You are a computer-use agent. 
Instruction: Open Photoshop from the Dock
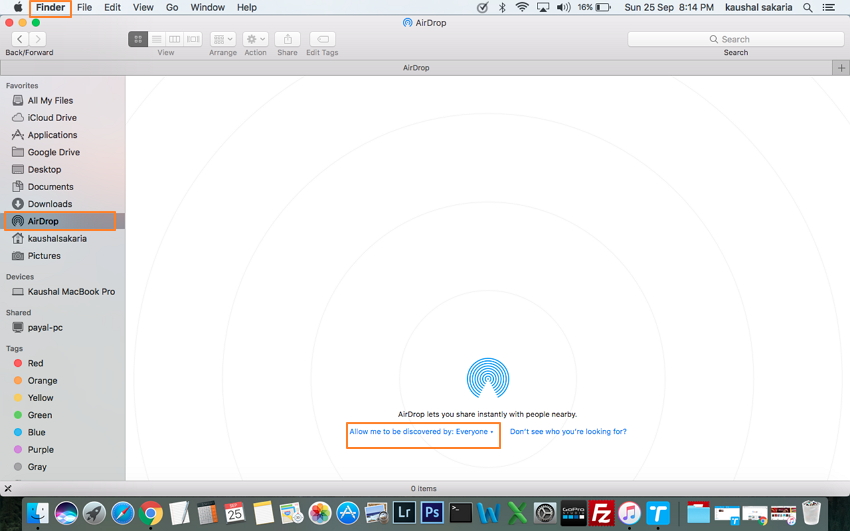pyautogui.click(x=432, y=513)
